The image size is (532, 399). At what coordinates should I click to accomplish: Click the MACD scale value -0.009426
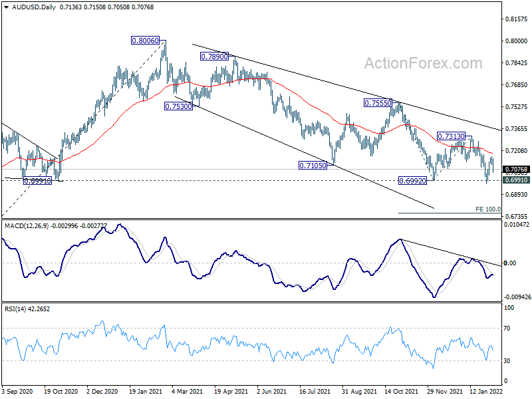(517, 297)
